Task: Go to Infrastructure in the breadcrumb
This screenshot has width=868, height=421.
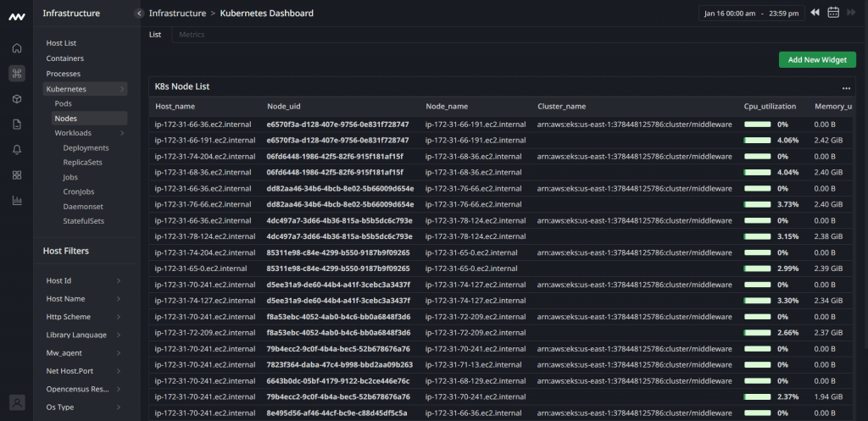Action: 177,13
